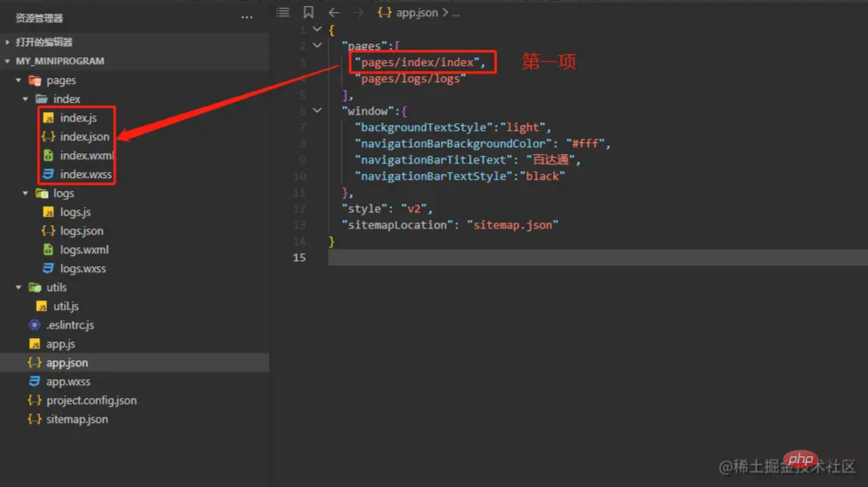Collapse the MY_MINIPROGRAM project root
This screenshot has width=868, height=487.
[x=8, y=61]
